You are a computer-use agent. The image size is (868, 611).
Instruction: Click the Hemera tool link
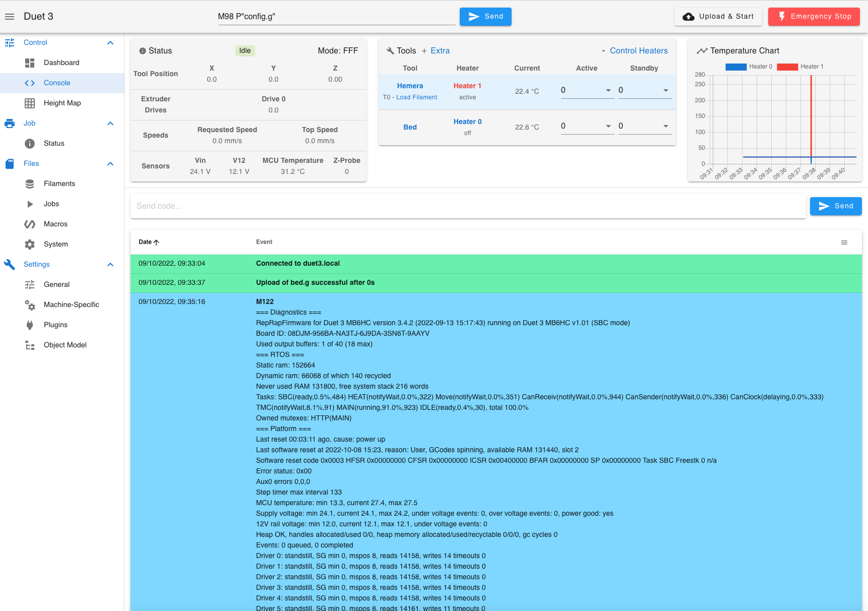(x=410, y=86)
